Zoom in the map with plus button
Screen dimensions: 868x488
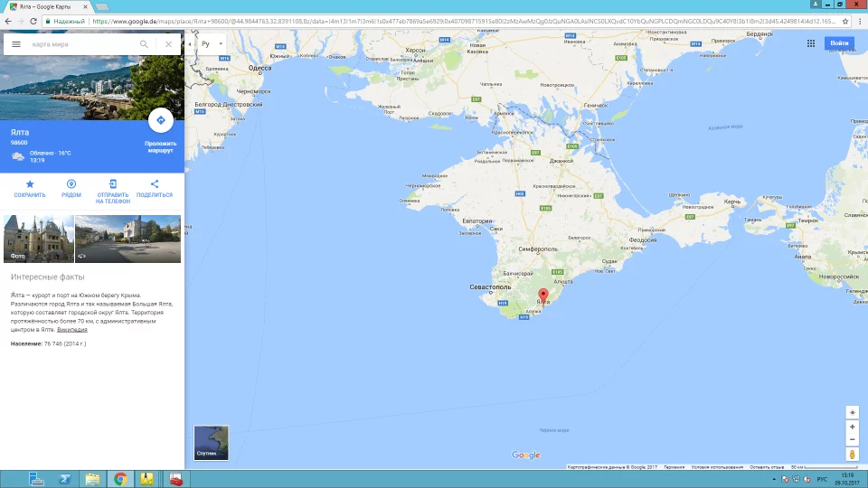coord(853,427)
